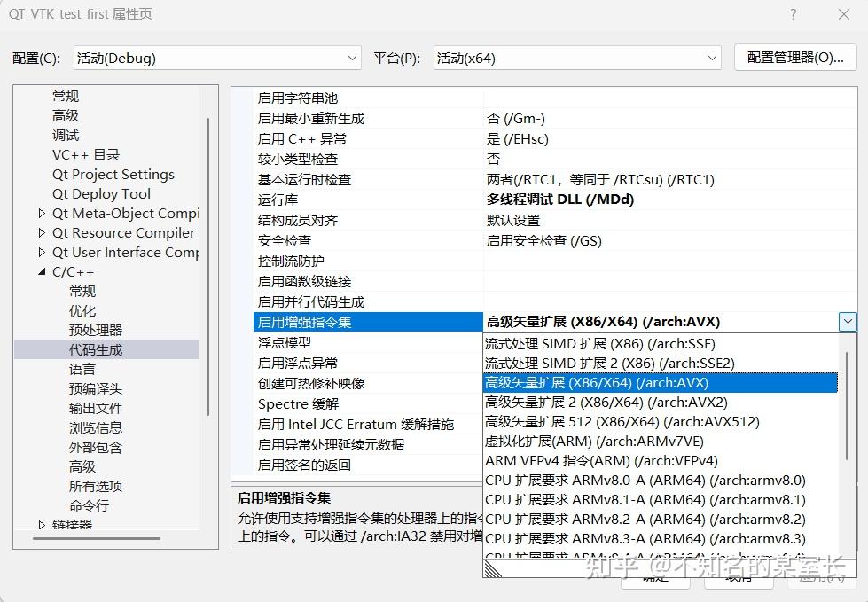Select VC++ 目录 in the tree
868x602 pixels.
86,155
